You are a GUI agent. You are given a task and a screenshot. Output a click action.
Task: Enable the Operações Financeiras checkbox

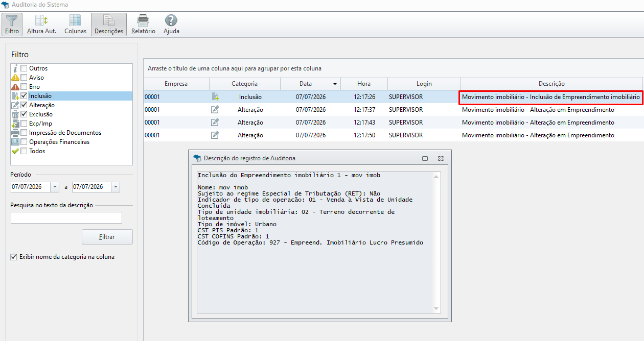pyautogui.click(x=24, y=142)
